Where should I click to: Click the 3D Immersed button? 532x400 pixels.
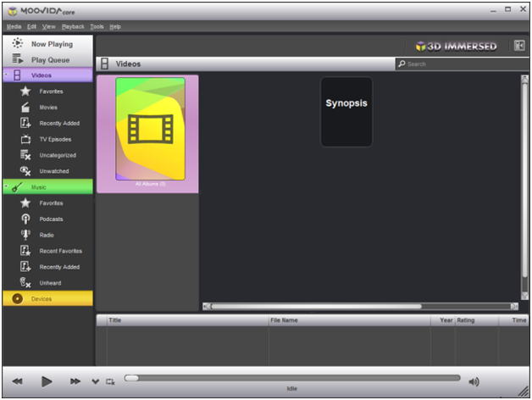tap(456, 46)
